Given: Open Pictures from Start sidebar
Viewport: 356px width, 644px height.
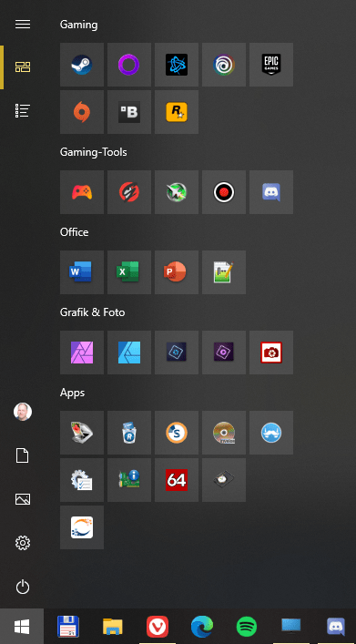Looking at the screenshot, I should (x=23, y=499).
